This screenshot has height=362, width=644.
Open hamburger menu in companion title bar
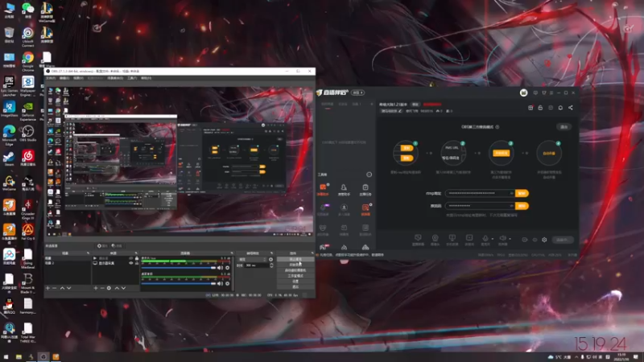click(551, 93)
